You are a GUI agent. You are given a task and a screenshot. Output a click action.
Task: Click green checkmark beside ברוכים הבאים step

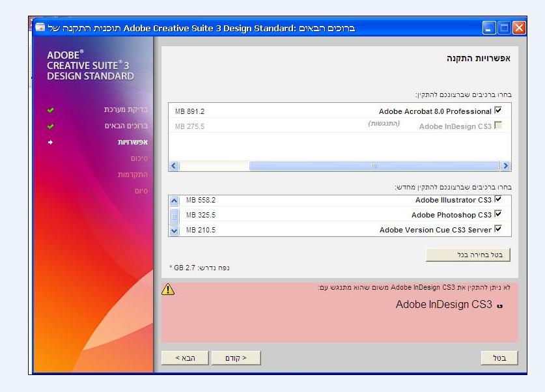(x=50, y=126)
